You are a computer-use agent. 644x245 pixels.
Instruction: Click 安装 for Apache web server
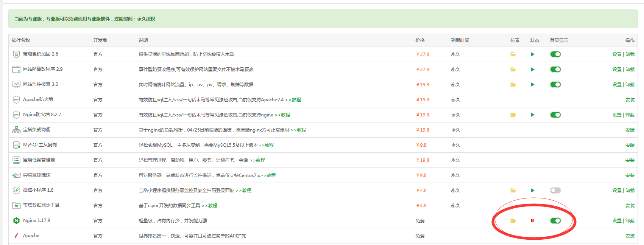630,236
